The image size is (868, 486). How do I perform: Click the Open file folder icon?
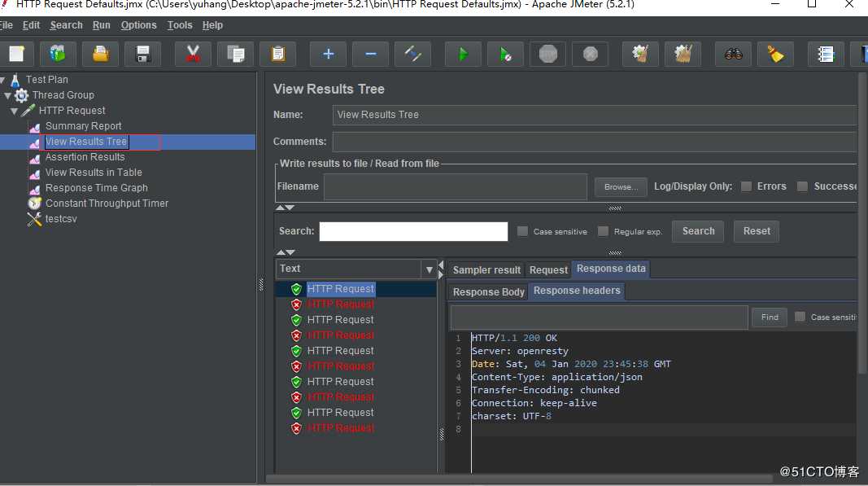(x=100, y=54)
